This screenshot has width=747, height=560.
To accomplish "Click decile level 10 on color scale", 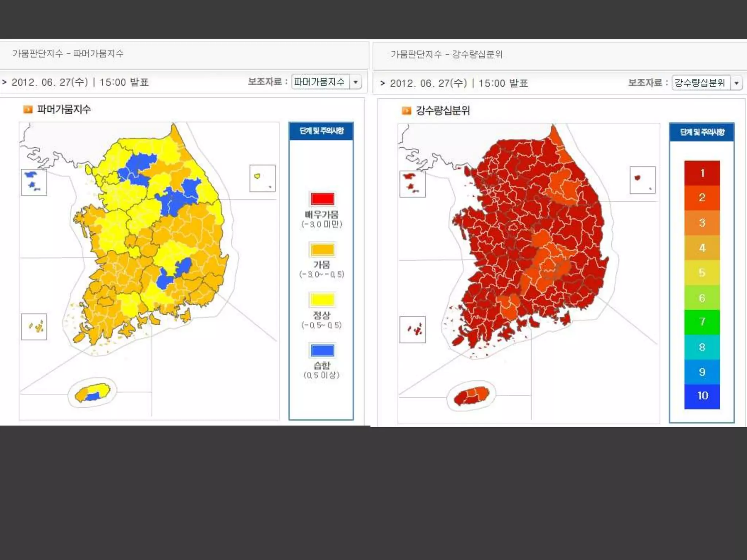I will click(x=702, y=396).
